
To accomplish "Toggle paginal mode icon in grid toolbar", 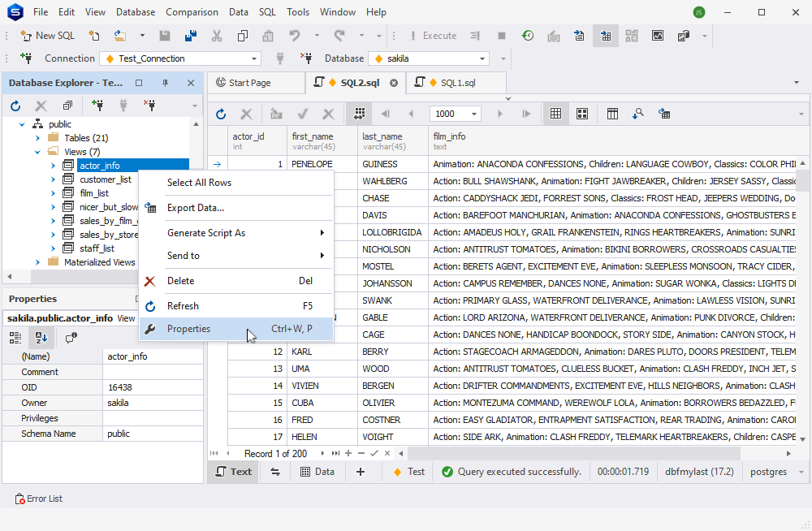I will [x=360, y=114].
